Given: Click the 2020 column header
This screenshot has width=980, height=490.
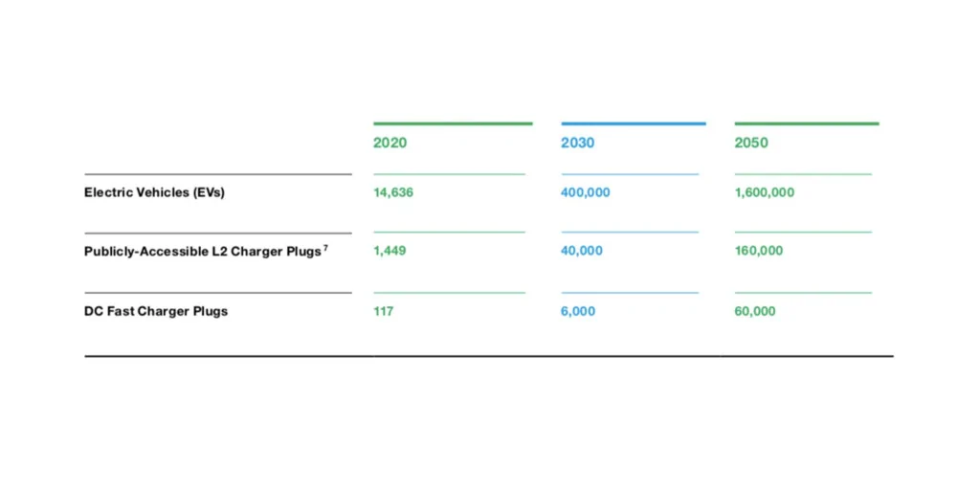Looking at the screenshot, I should coord(390,143).
